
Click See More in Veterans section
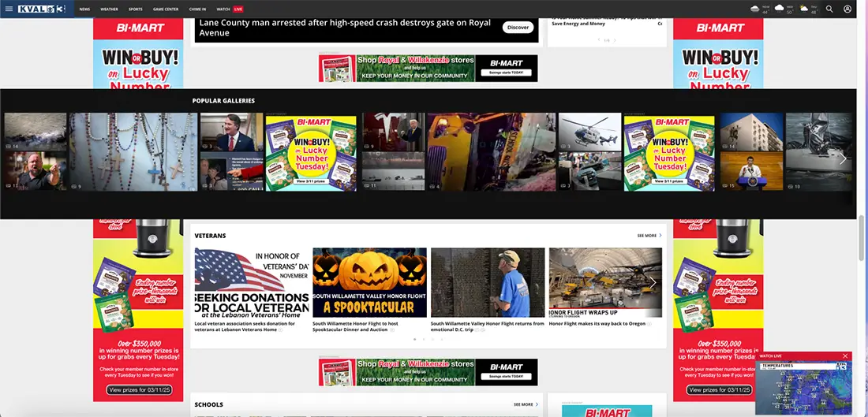pyautogui.click(x=649, y=236)
